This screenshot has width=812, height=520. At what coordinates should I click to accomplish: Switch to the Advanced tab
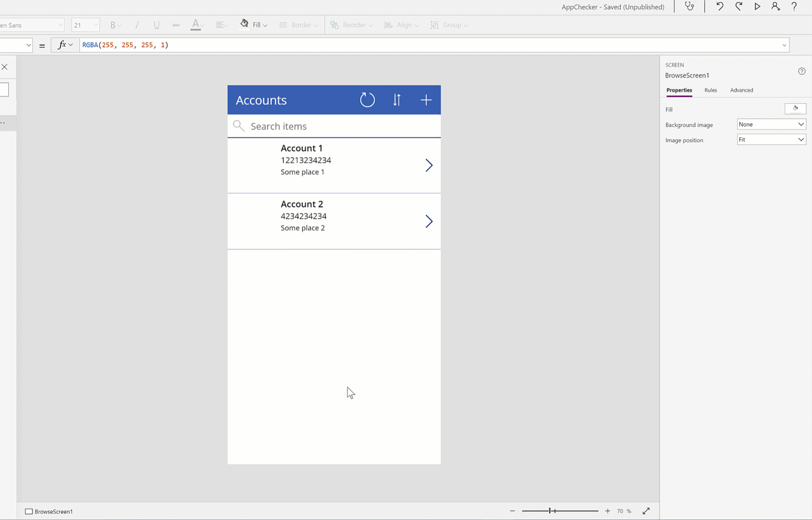[741, 90]
